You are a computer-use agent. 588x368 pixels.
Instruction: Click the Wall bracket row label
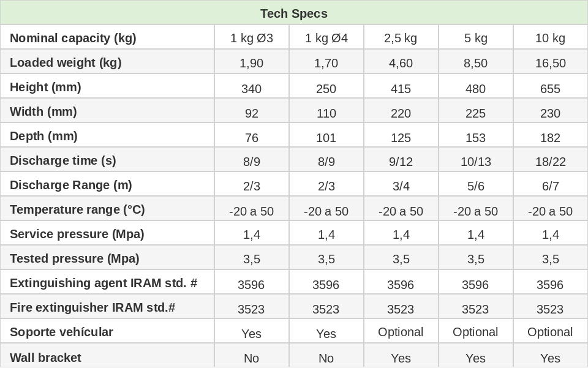coord(45,358)
